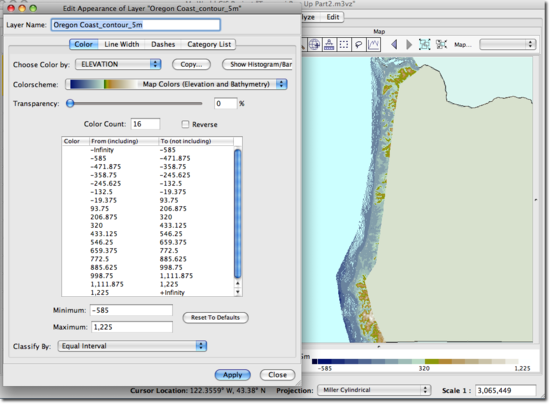550x404 pixels.
Task: Switch to the Dashes tab
Action: pos(163,44)
